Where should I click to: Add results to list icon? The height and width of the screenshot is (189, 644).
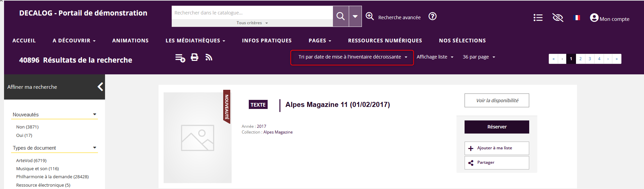pos(180,58)
